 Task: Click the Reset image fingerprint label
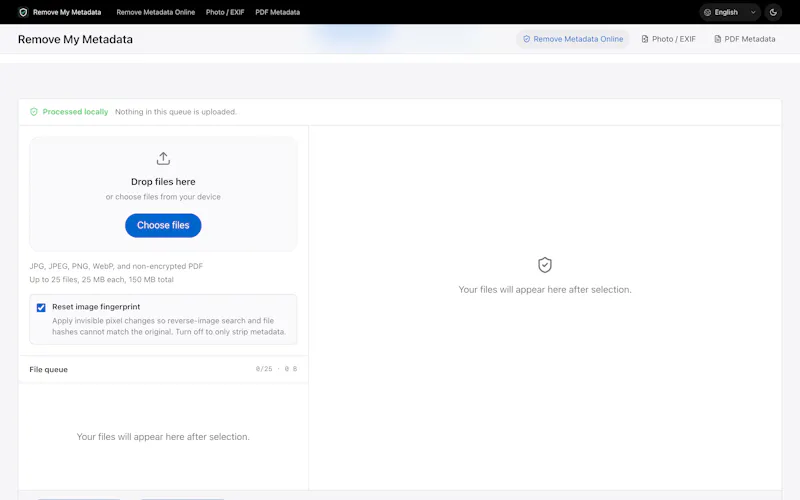click(x=96, y=307)
